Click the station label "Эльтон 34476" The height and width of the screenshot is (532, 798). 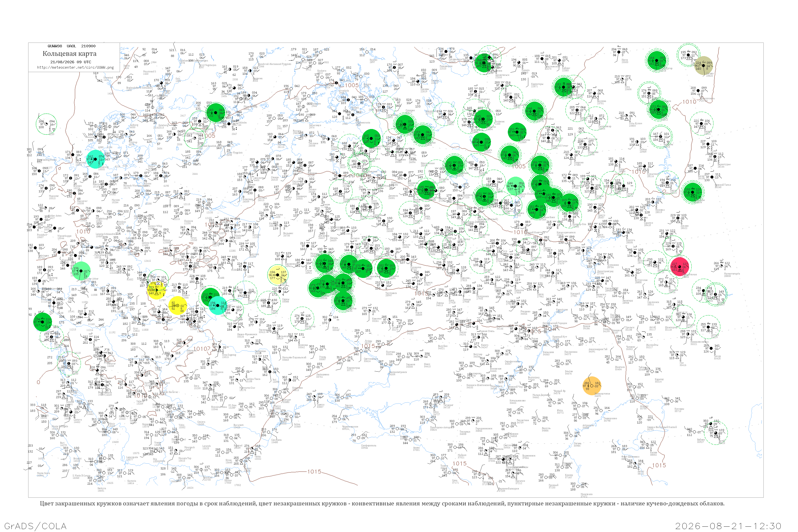(x=569, y=372)
